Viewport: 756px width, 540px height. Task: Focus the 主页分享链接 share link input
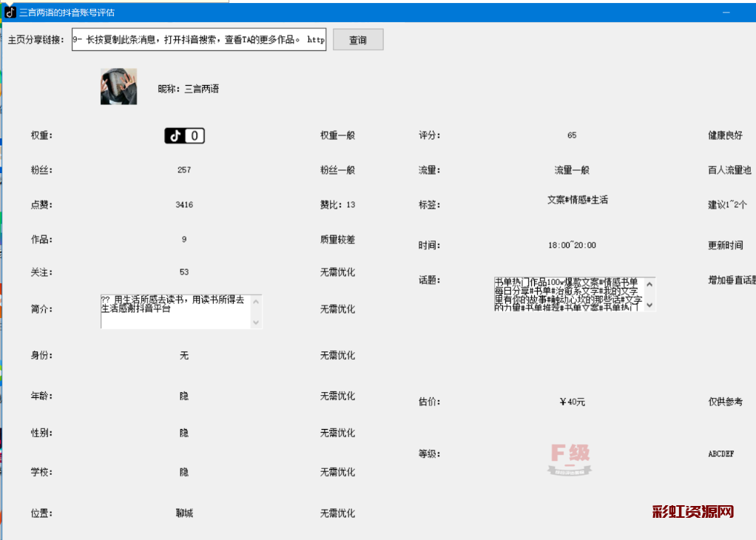[x=198, y=41]
